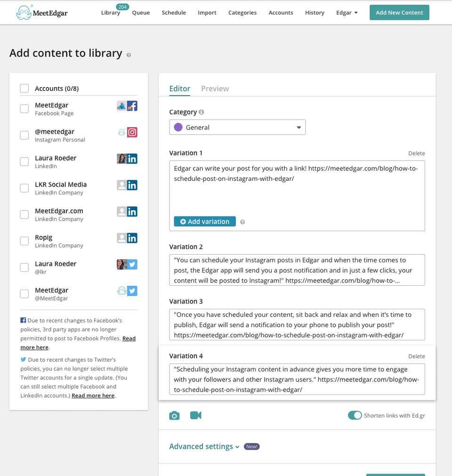Click the MeetEdgar octopus logo

click(x=24, y=13)
